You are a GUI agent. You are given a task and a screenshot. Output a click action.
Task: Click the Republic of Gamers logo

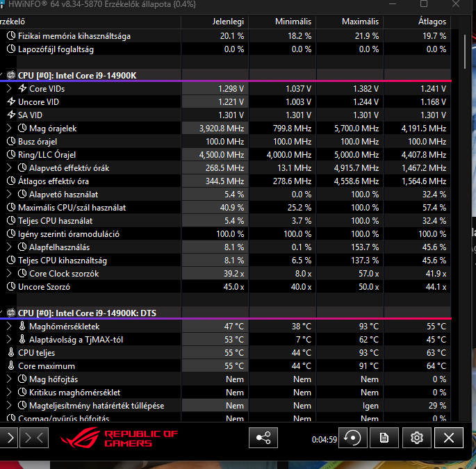tap(120, 438)
